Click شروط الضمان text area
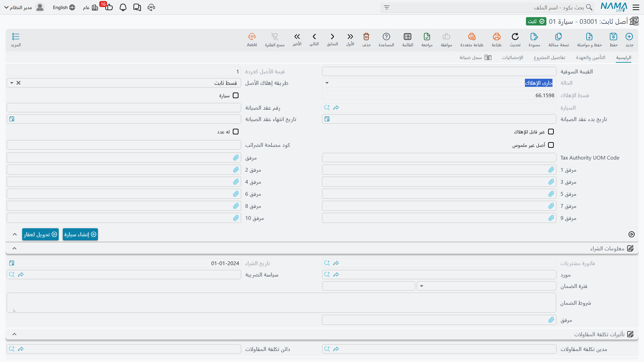 pyautogui.click(x=281, y=303)
